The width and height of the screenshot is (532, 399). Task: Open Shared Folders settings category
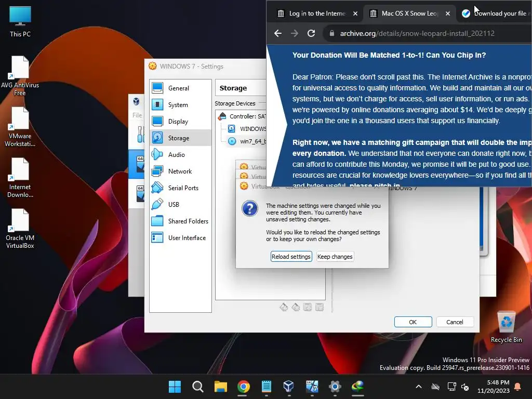click(x=180, y=221)
